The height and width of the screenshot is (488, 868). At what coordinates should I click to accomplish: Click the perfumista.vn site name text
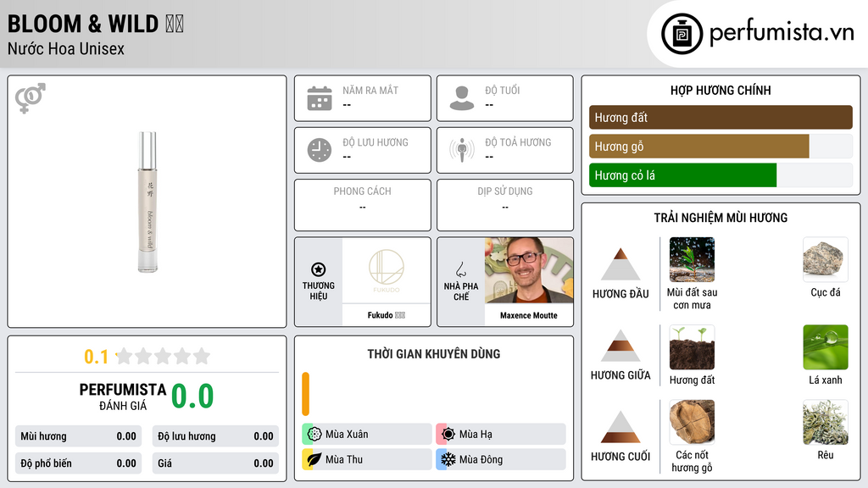[782, 32]
